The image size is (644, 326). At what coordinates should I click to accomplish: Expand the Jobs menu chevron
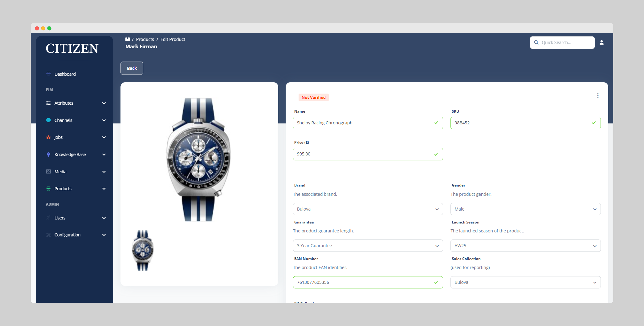(104, 137)
